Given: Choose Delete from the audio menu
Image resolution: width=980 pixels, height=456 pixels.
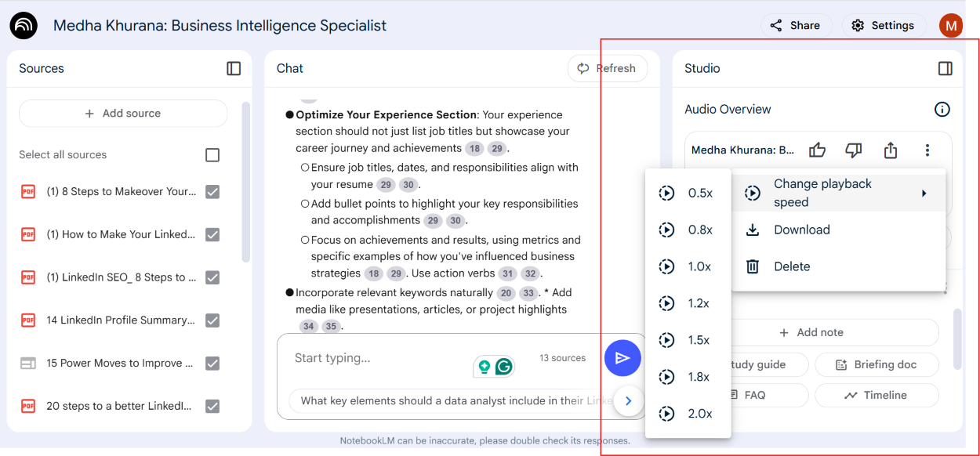Looking at the screenshot, I should [838, 266].
